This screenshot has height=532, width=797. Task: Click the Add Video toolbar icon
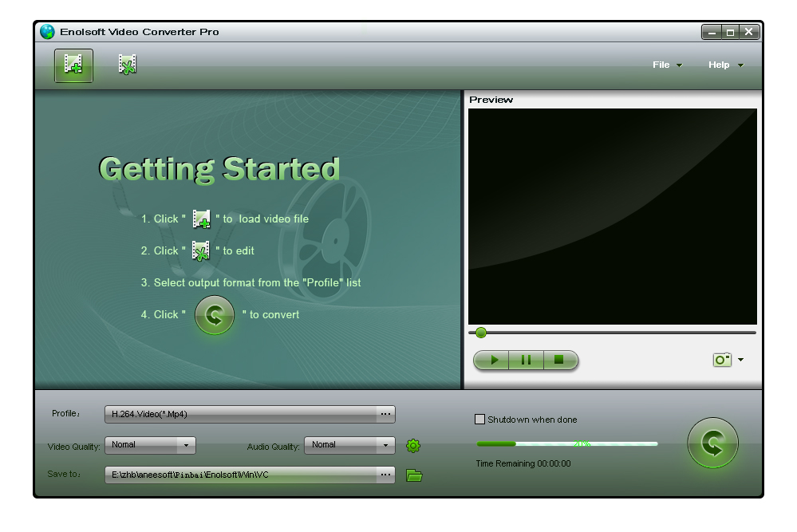point(73,65)
